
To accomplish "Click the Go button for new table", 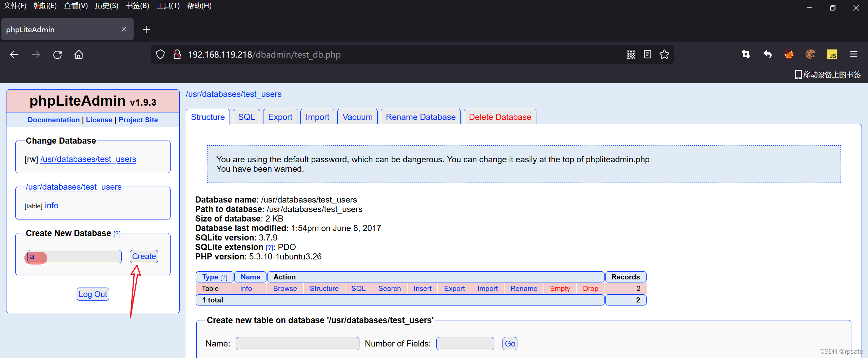I will (x=510, y=344).
